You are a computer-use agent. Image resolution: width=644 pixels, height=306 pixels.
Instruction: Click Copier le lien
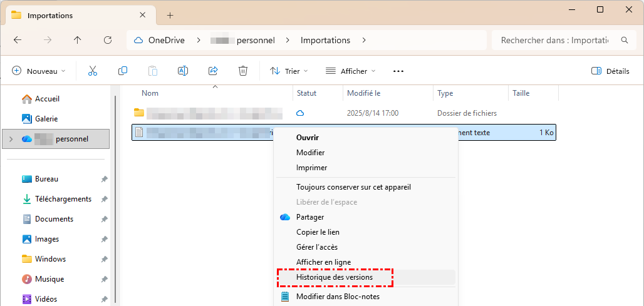(x=318, y=232)
